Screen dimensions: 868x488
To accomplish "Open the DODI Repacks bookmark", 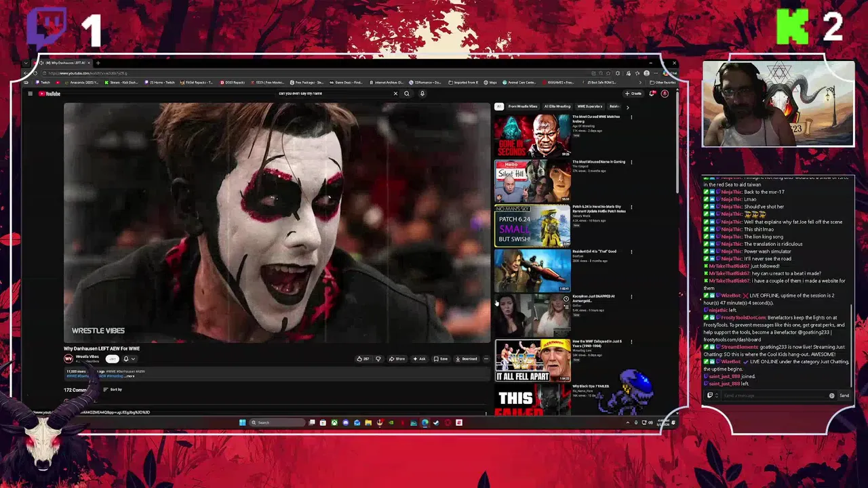I will pos(232,83).
